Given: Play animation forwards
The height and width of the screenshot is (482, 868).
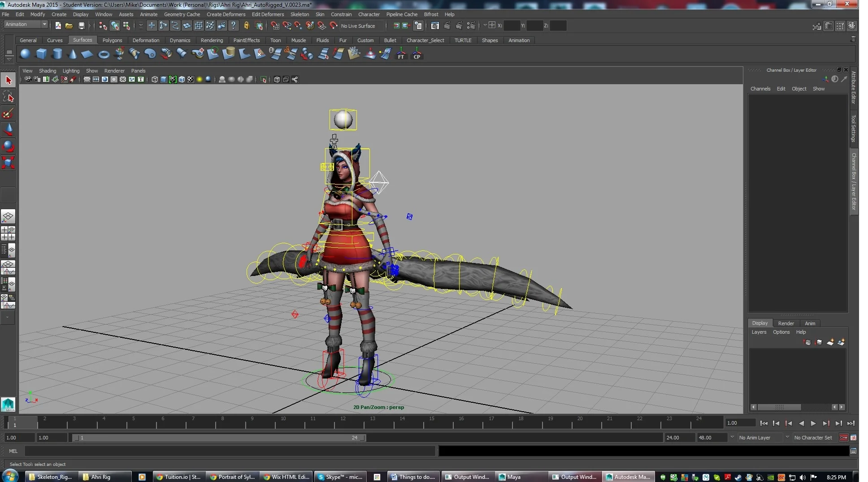Looking at the screenshot, I should click(x=813, y=423).
